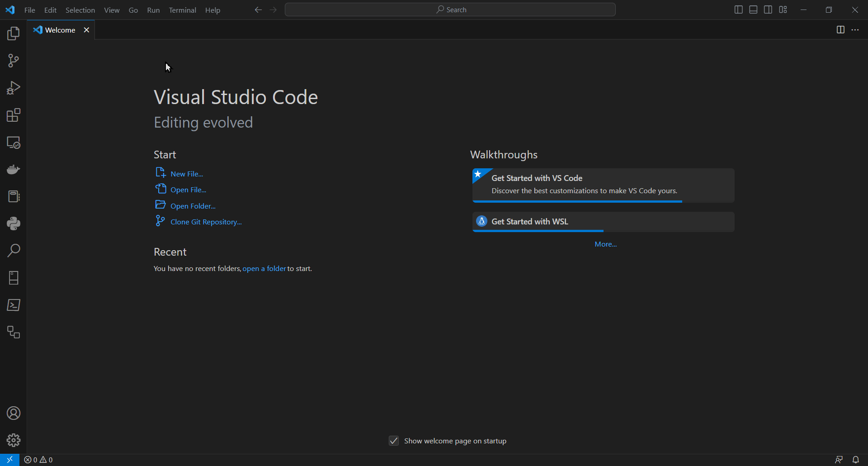Open the Remote Explorer view
The height and width of the screenshot is (466, 868).
click(x=14, y=143)
